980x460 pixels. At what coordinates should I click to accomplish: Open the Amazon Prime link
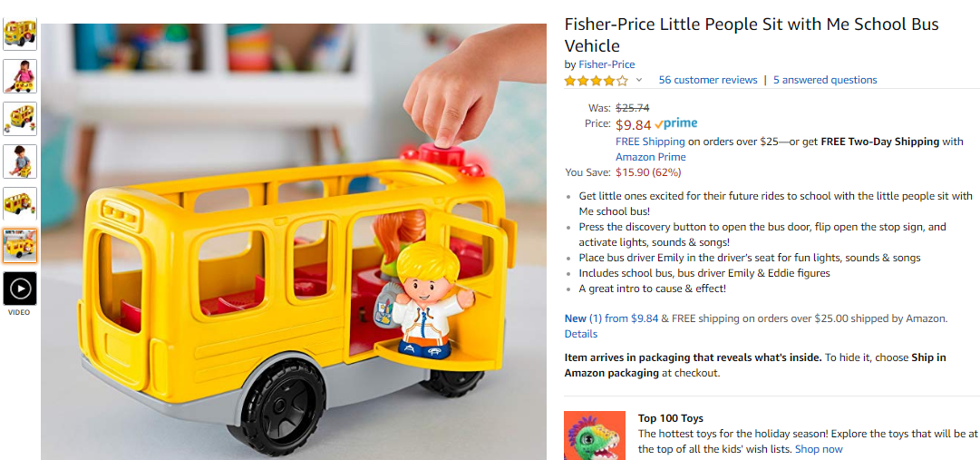click(x=651, y=157)
